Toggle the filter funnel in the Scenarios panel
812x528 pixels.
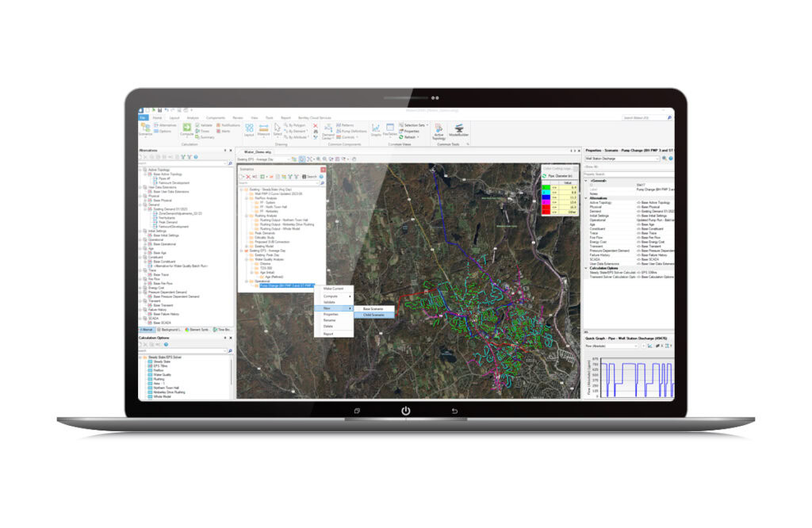290,174
